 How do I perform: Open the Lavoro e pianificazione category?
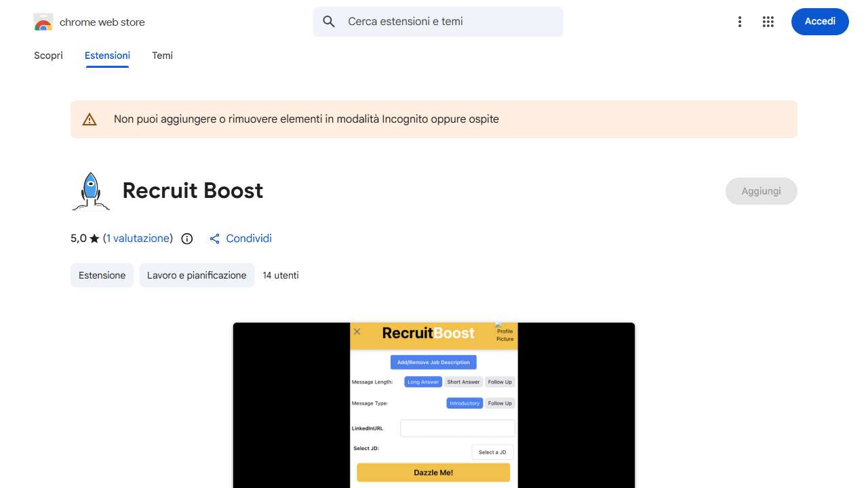click(197, 275)
